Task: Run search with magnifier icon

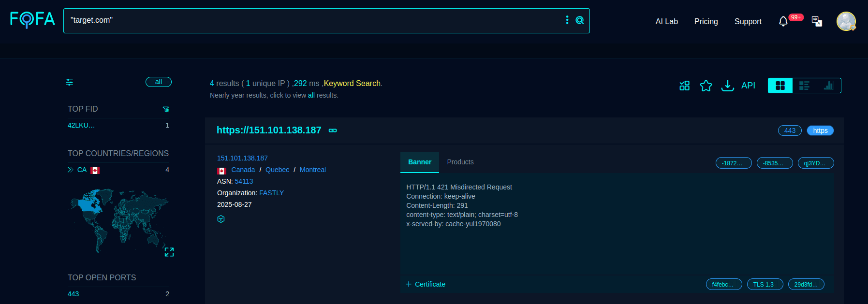Action: click(580, 20)
